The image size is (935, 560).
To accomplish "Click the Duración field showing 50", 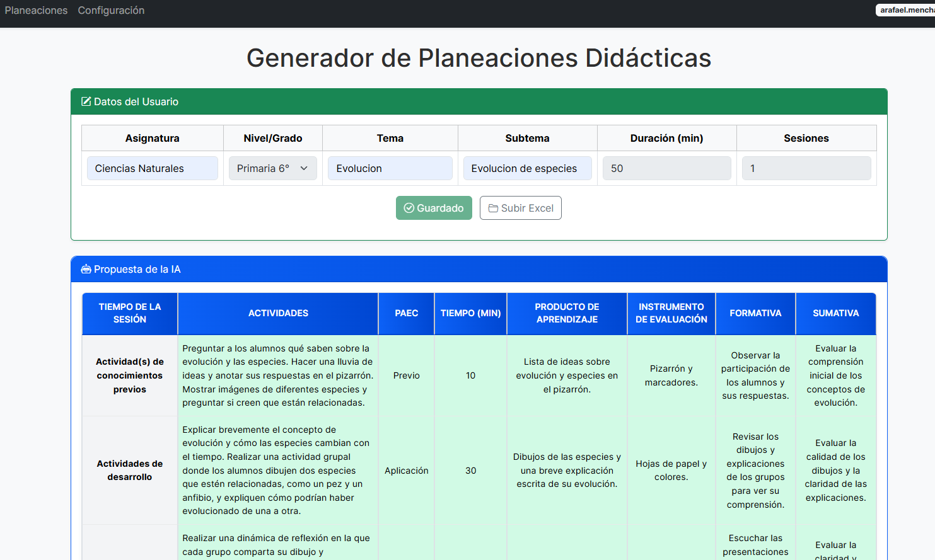I will pyautogui.click(x=666, y=168).
